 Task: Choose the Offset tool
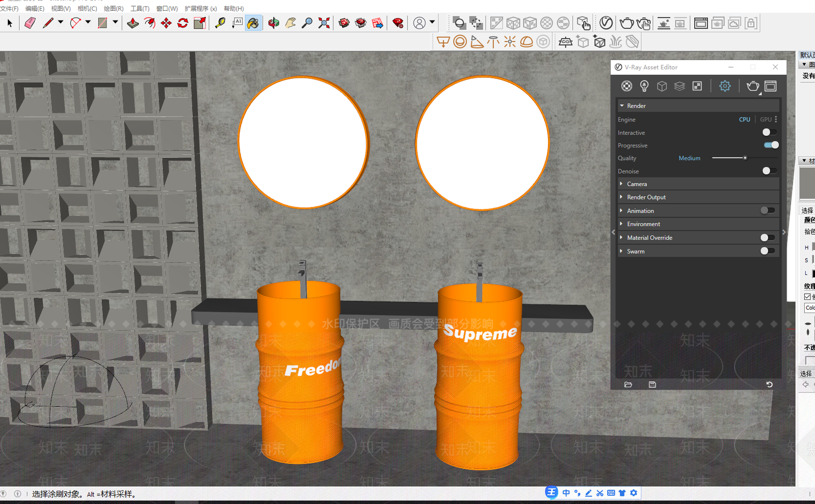[150, 23]
